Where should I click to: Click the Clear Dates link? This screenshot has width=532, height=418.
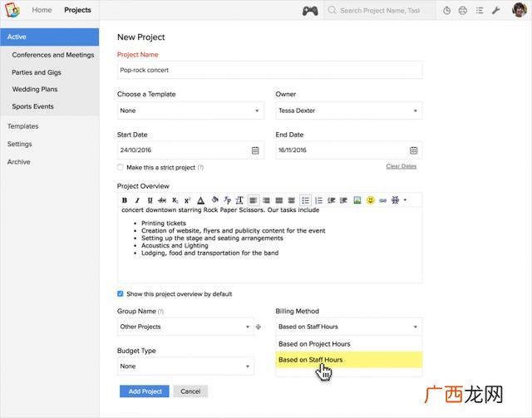(x=401, y=166)
